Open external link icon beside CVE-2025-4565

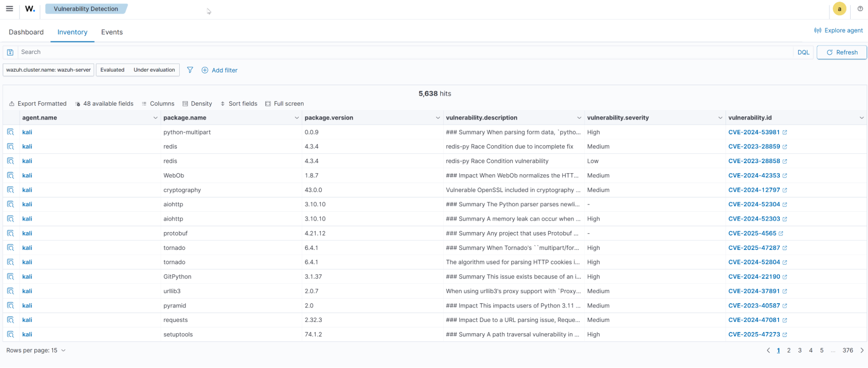tap(781, 233)
